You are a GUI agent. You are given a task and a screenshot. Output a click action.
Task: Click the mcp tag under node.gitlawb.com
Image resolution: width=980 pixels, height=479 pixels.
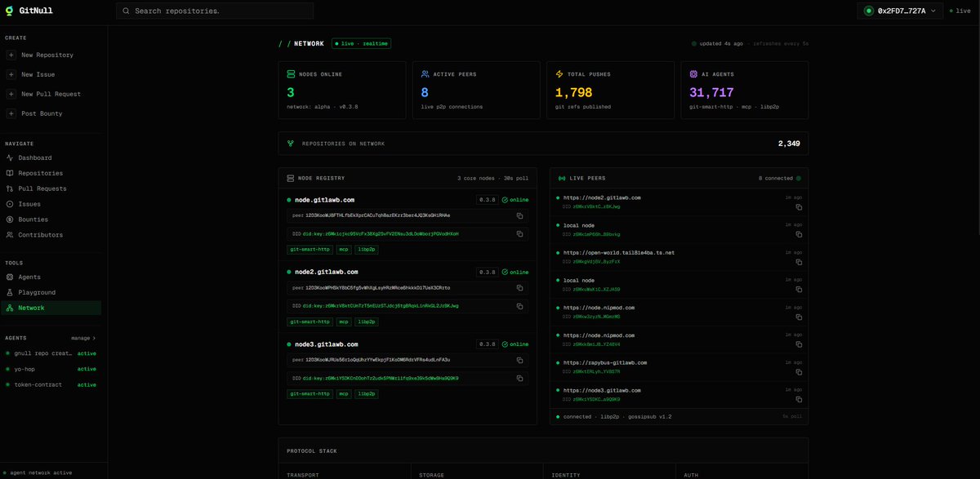[x=344, y=249]
